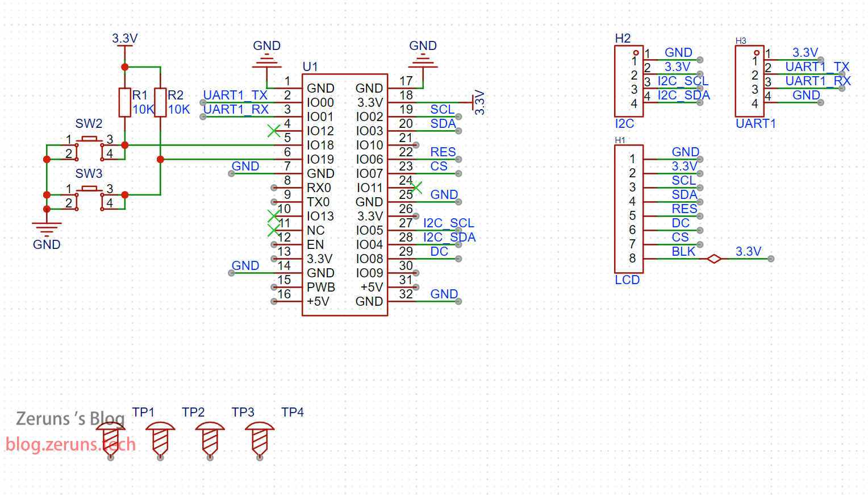The image size is (868, 495).
Task: Click the RES net label on the LCD header
Action: (684, 209)
